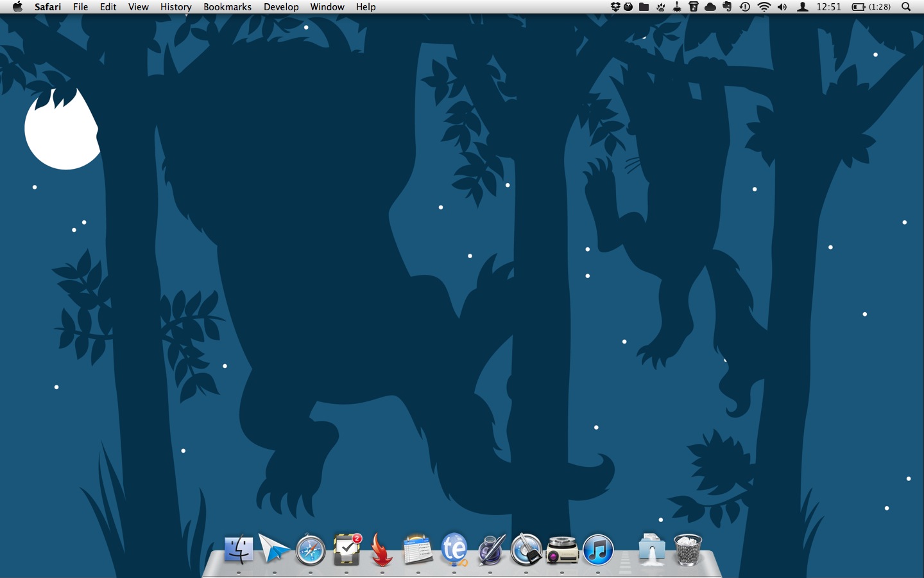Open the Bookmarks menu
Image resolution: width=924 pixels, height=578 pixels.
click(x=227, y=7)
